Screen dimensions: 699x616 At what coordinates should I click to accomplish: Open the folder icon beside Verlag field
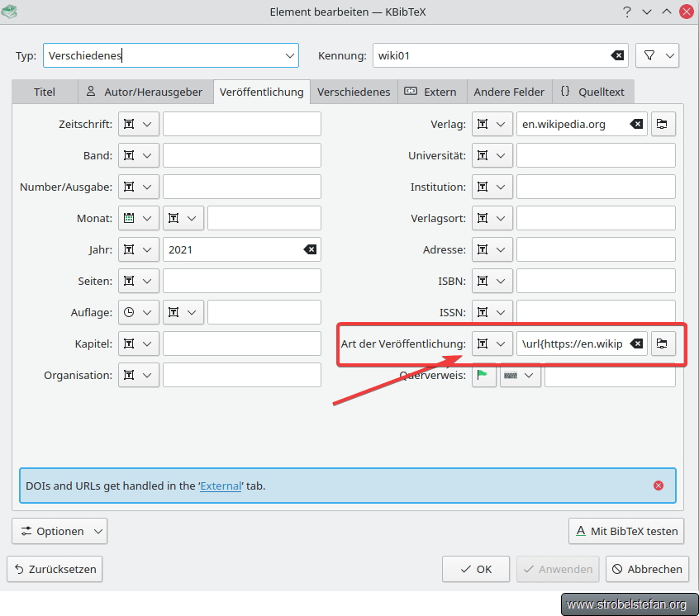coord(663,124)
